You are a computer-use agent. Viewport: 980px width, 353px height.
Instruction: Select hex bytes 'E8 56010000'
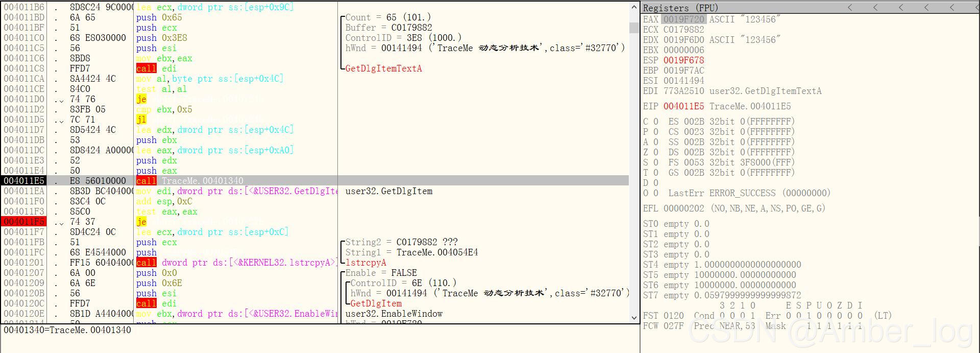[x=97, y=181]
